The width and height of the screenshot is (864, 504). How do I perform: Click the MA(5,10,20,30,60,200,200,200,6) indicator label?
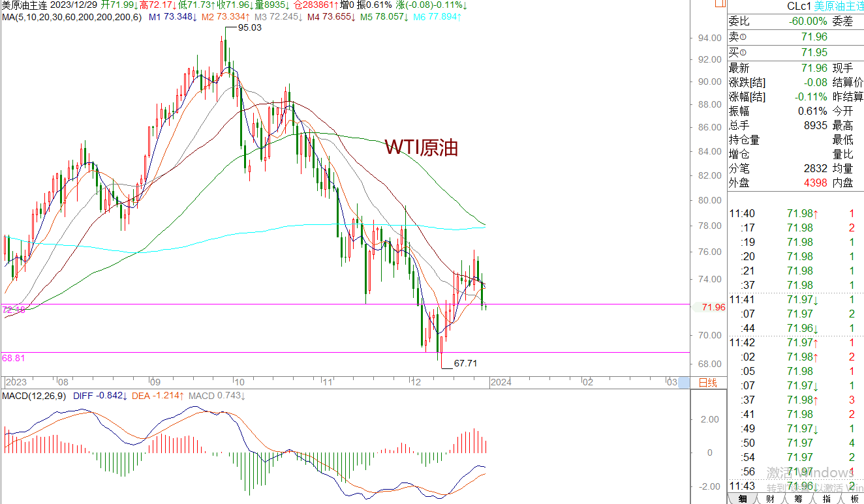[x=72, y=16]
